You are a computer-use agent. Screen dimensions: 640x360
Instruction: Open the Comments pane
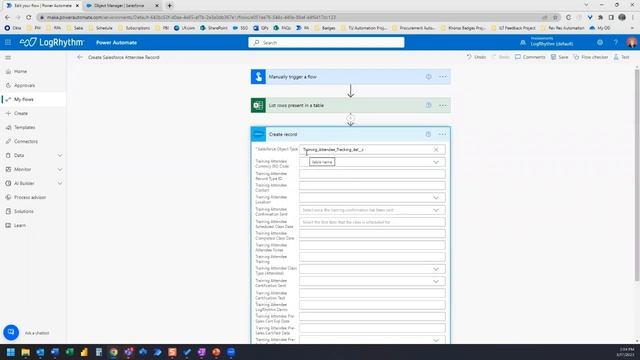click(x=530, y=57)
